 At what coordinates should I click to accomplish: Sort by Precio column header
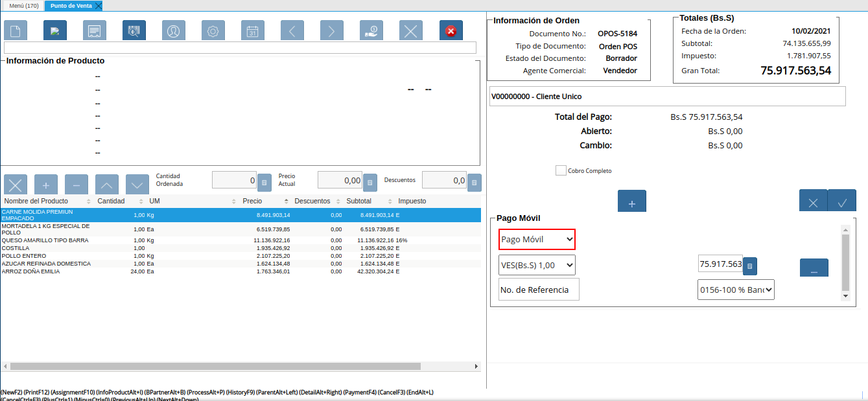tap(252, 201)
